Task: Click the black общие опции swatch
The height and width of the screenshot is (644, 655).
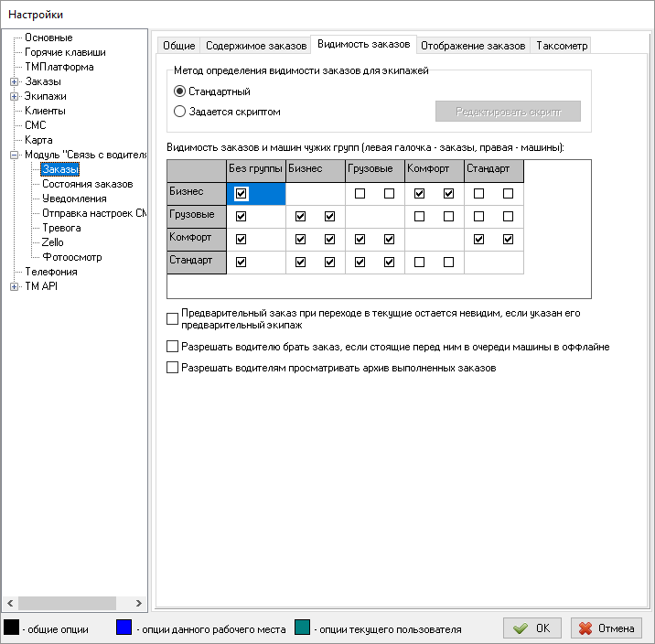Action: 11,628
